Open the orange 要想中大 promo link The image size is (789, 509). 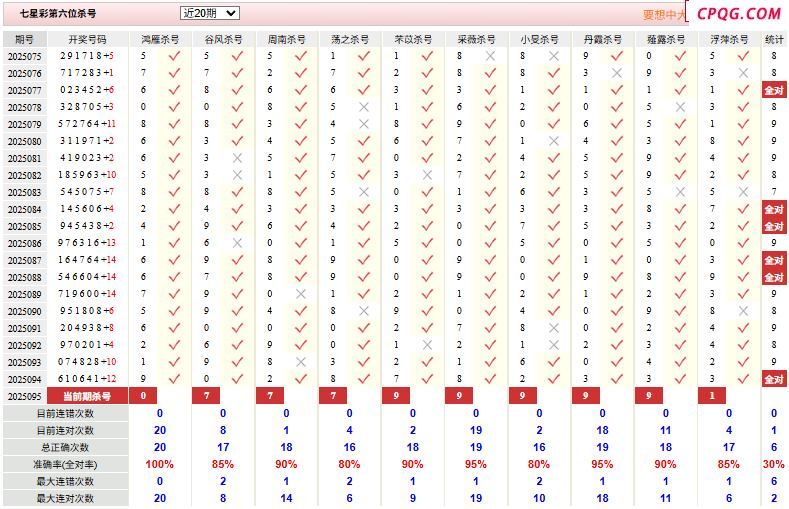coord(664,15)
